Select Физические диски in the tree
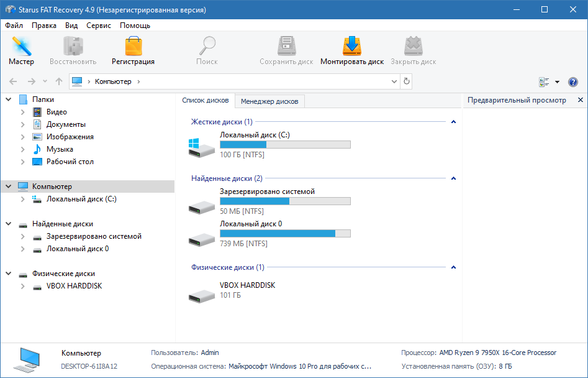This screenshot has height=378, width=588. (x=63, y=274)
